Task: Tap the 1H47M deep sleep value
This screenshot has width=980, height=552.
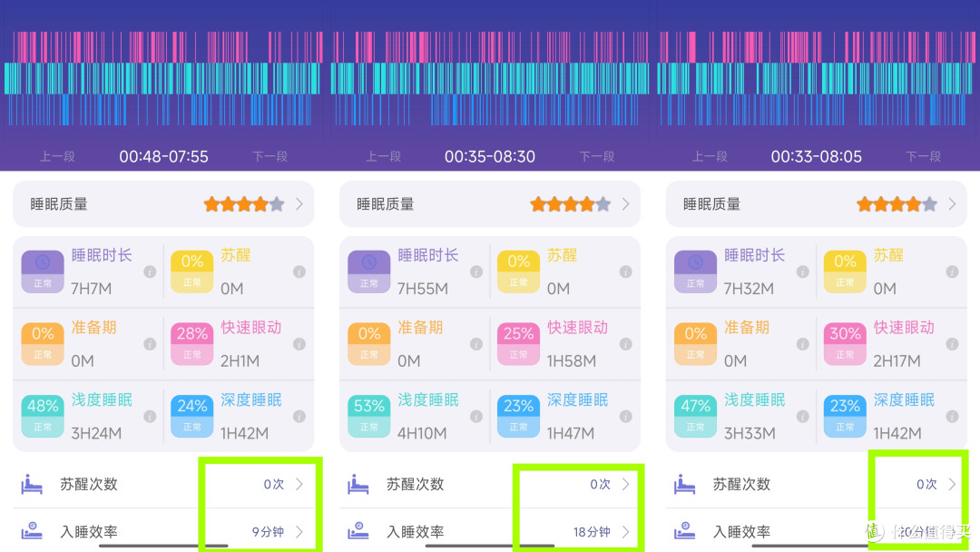Action: [x=571, y=433]
